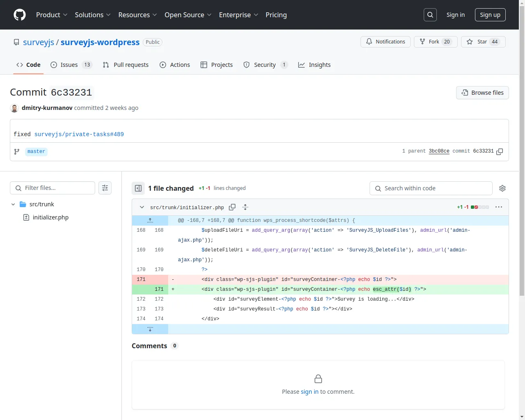Open the Projects tab
The height and width of the screenshot is (420, 525).
(217, 65)
